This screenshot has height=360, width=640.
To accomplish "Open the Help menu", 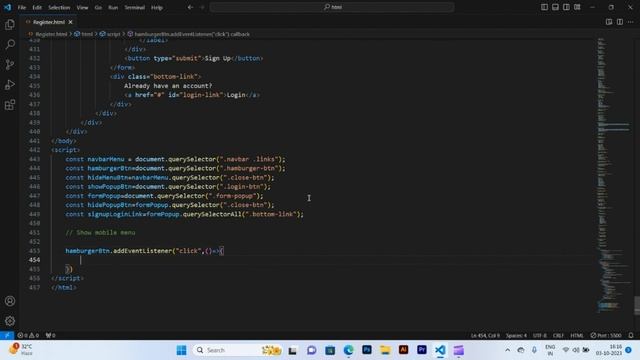I will [x=157, y=7].
